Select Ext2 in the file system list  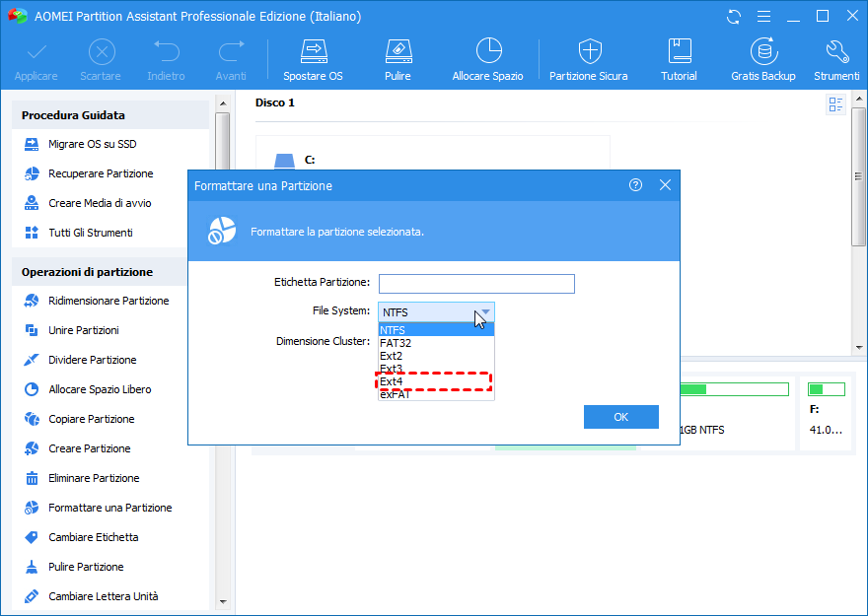[436, 356]
